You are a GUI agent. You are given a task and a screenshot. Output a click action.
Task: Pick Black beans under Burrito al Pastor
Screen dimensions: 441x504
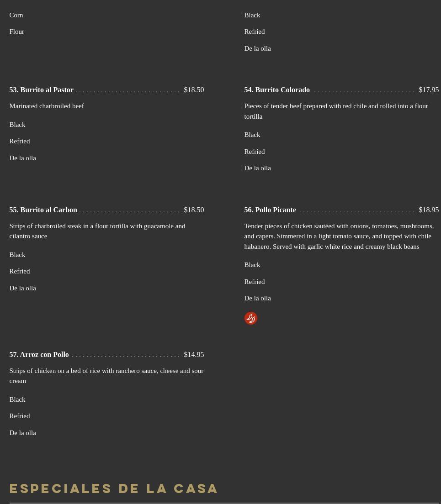(17, 125)
